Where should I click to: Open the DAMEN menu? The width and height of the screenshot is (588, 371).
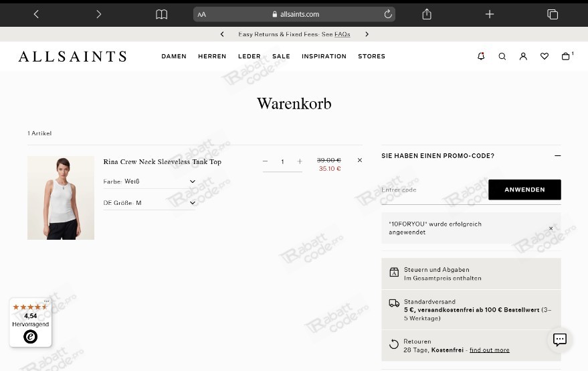tap(174, 56)
